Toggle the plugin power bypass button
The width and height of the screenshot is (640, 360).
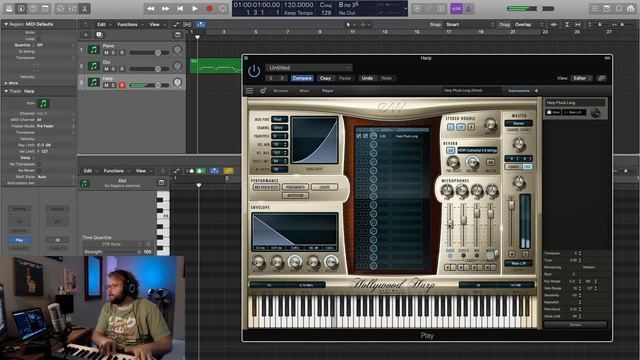click(254, 71)
